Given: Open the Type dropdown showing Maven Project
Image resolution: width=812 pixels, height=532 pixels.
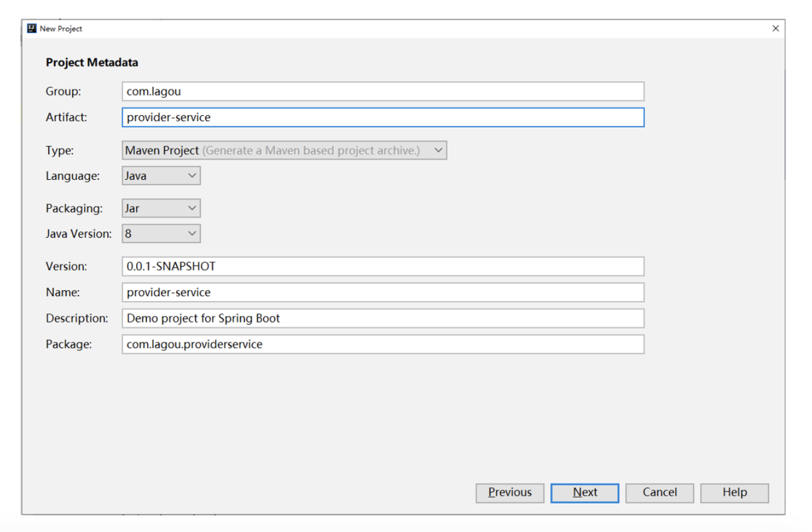Looking at the screenshot, I should (284, 150).
